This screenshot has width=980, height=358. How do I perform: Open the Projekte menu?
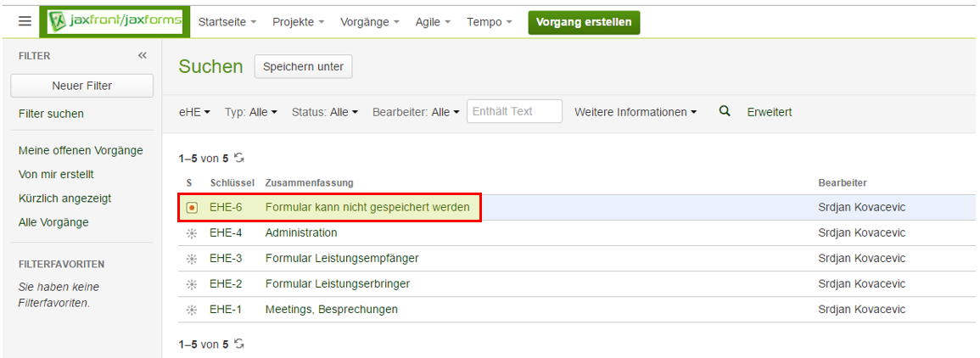coord(298,22)
